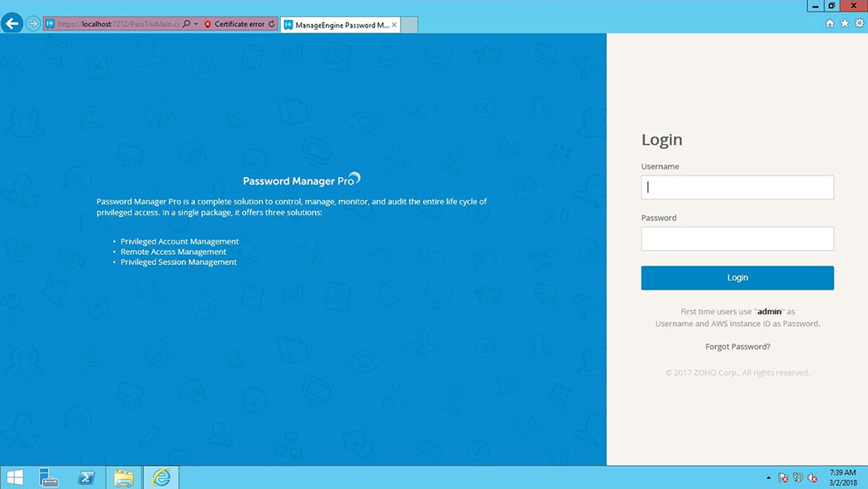The width and height of the screenshot is (868, 489).
Task: Click the Password Manager Pro logo
Action: click(302, 180)
